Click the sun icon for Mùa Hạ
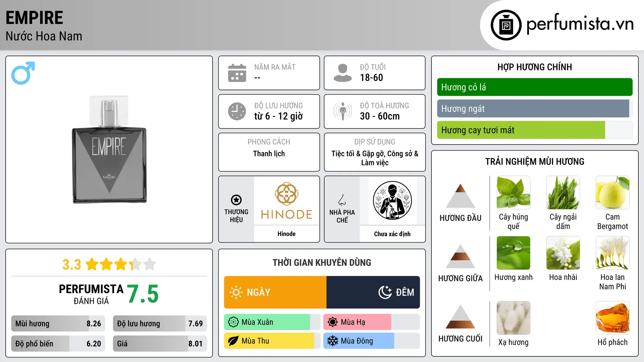The height and width of the screenshot is (362, 644). 333,322
